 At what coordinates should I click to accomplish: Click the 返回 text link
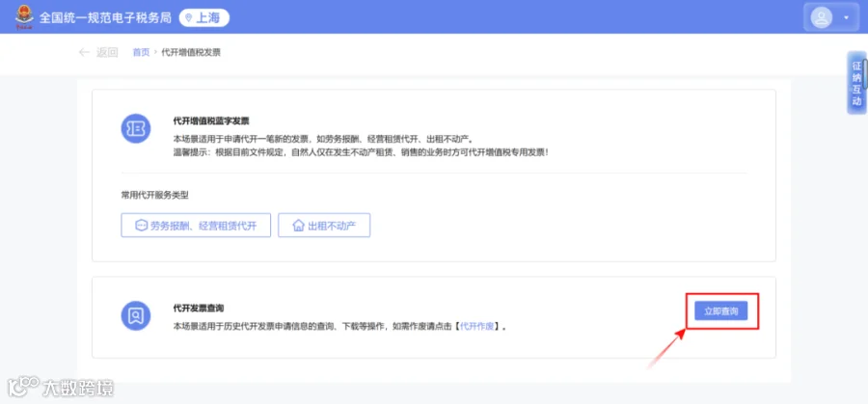click(x=107, y=53)
